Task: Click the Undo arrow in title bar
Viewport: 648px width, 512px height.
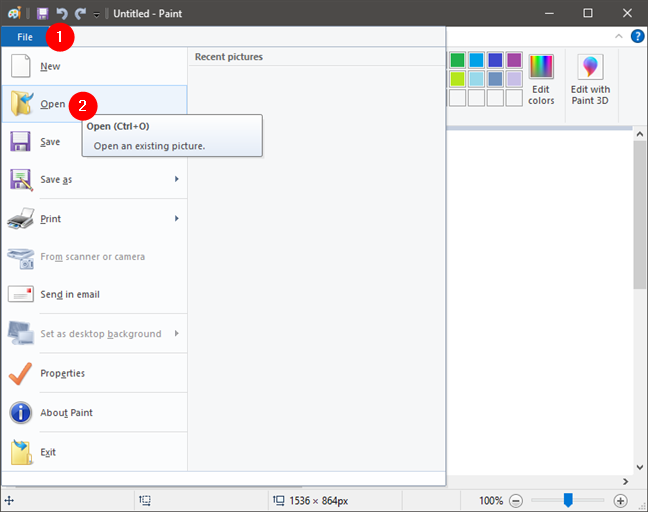Action: [62, 14]
